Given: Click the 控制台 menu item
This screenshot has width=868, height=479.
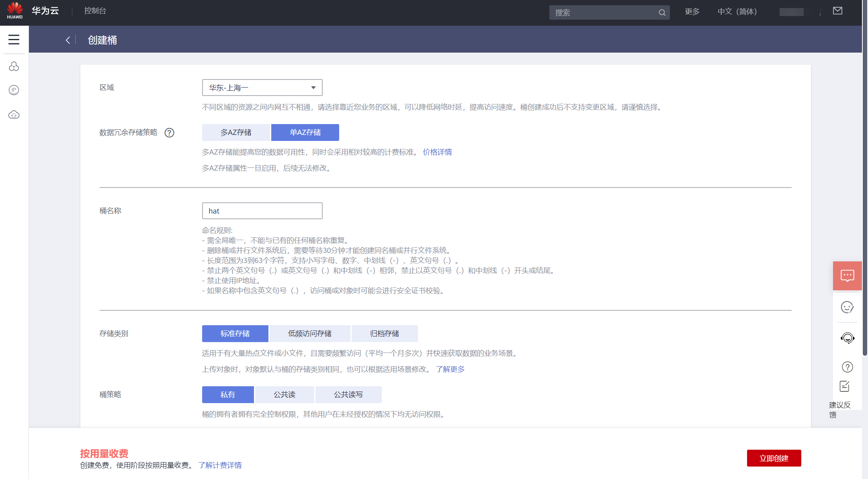Looking at the screenshot, I should 95,11.
